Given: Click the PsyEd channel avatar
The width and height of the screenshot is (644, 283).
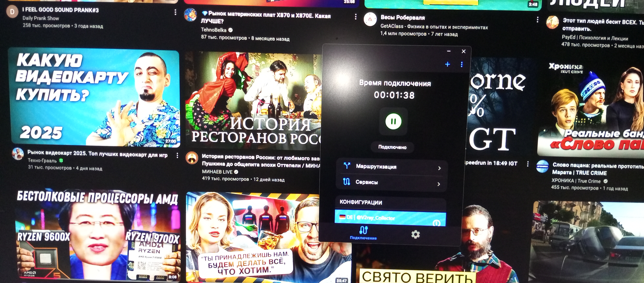Looking at the screenshot, I should click(x=552, y=22).
